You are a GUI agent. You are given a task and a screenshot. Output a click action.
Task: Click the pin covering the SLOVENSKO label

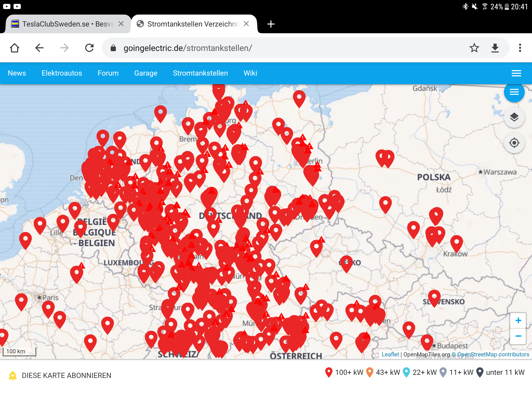[x=434, y=298]
